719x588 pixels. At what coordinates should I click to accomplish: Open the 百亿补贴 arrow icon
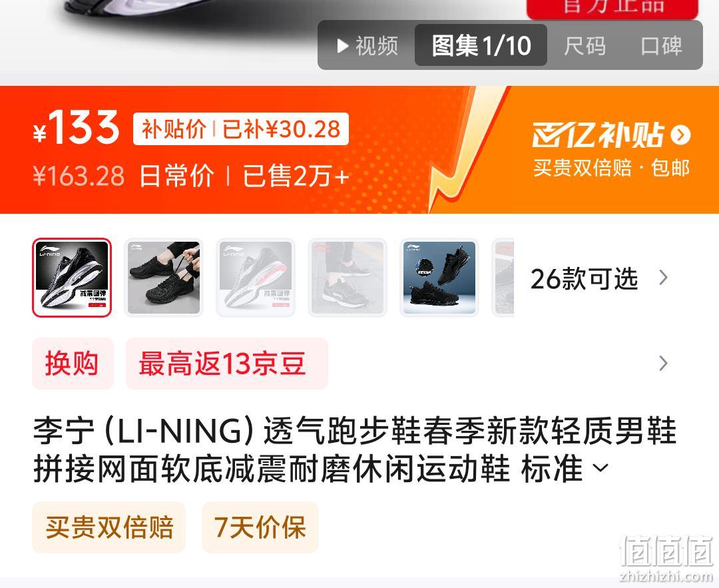tap(680, 135)
